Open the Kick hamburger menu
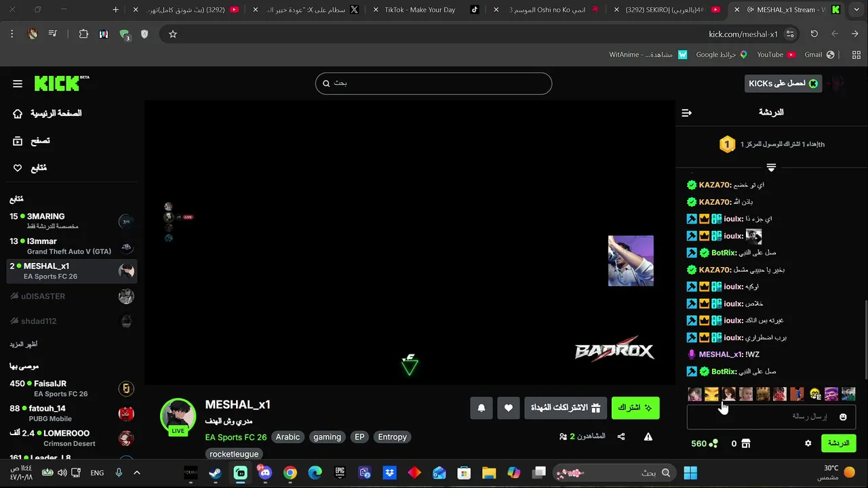This screenshot has height=488, width=868. tap(18, 83)
